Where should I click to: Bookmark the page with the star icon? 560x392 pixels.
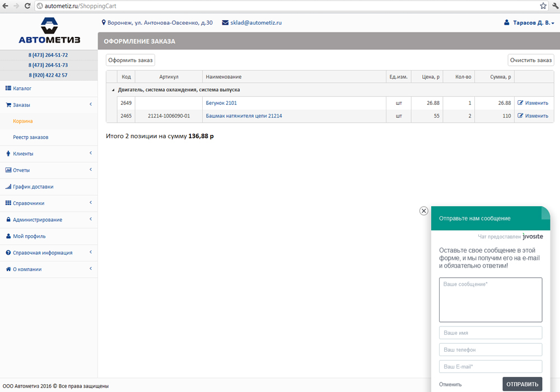[543, 6]
